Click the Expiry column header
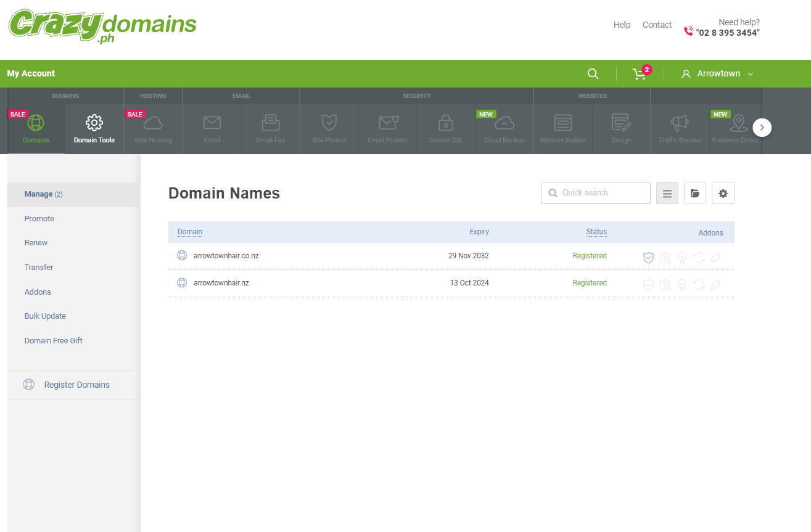This screenshot has width=811, height=532. (479, 232)
